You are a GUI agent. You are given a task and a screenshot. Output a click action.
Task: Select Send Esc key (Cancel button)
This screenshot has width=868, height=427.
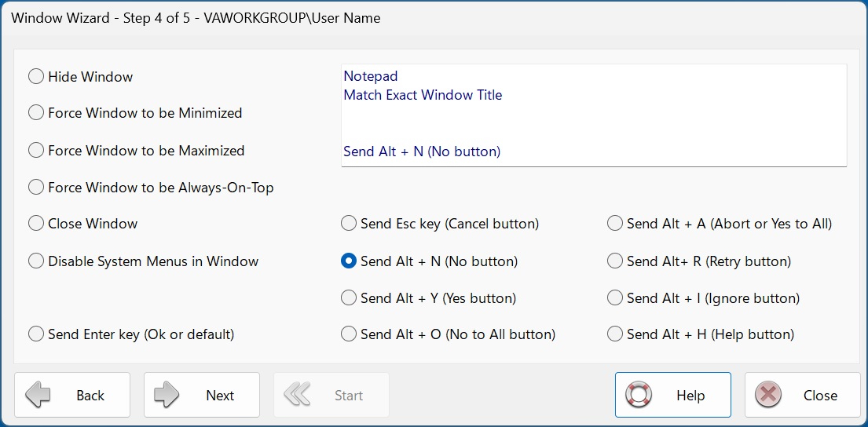point(440,224)
